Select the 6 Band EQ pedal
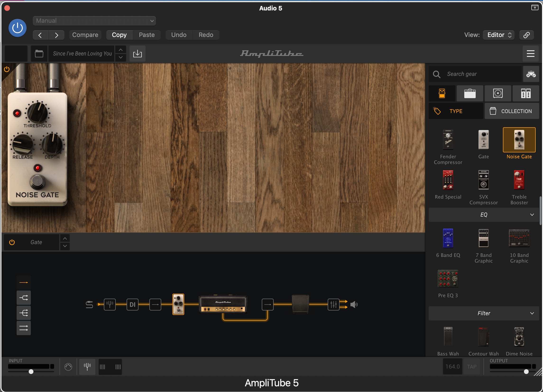The height and width of the screenshot is (392, 543). pos(448,243)
